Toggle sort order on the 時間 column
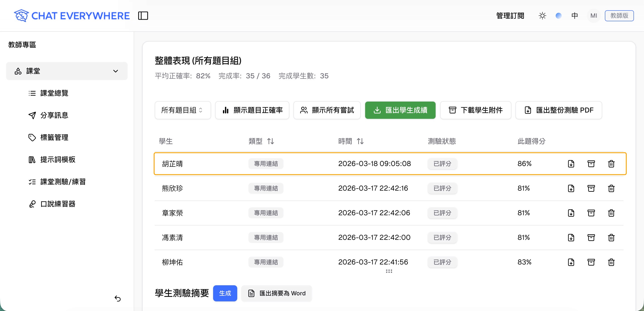This screenshot has height=311, width=644. tap(360, 141)
